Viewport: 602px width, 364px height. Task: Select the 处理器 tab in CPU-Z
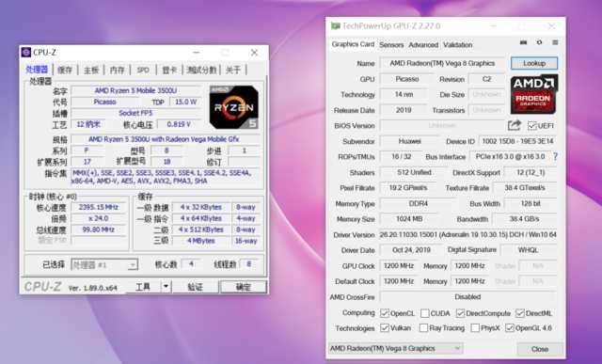(37, 70)
